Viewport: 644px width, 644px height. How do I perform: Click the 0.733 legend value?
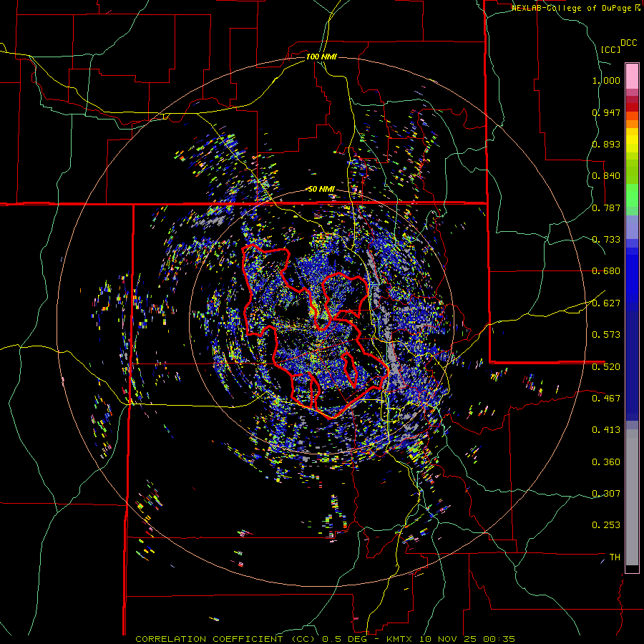pos(606,240)
